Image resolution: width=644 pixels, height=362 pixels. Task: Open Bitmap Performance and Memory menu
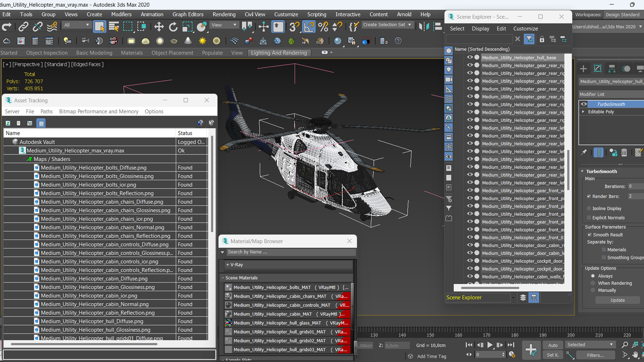[x=99, y=111]
